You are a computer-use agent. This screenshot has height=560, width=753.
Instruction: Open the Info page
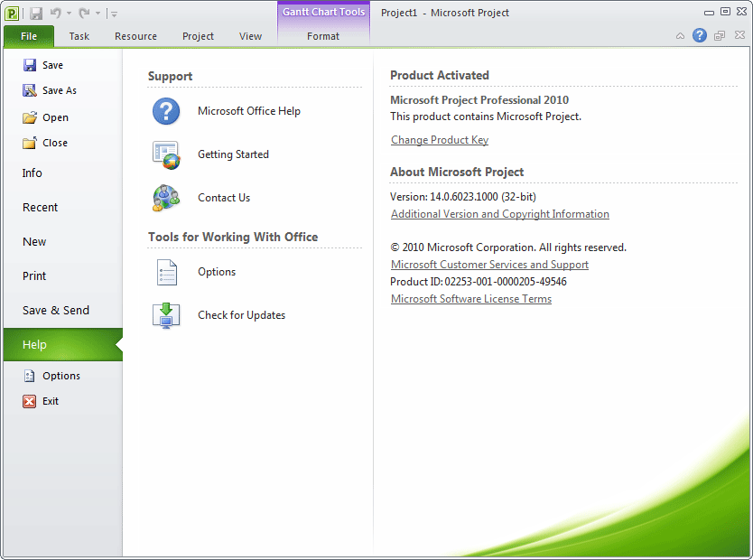point(33,173)
